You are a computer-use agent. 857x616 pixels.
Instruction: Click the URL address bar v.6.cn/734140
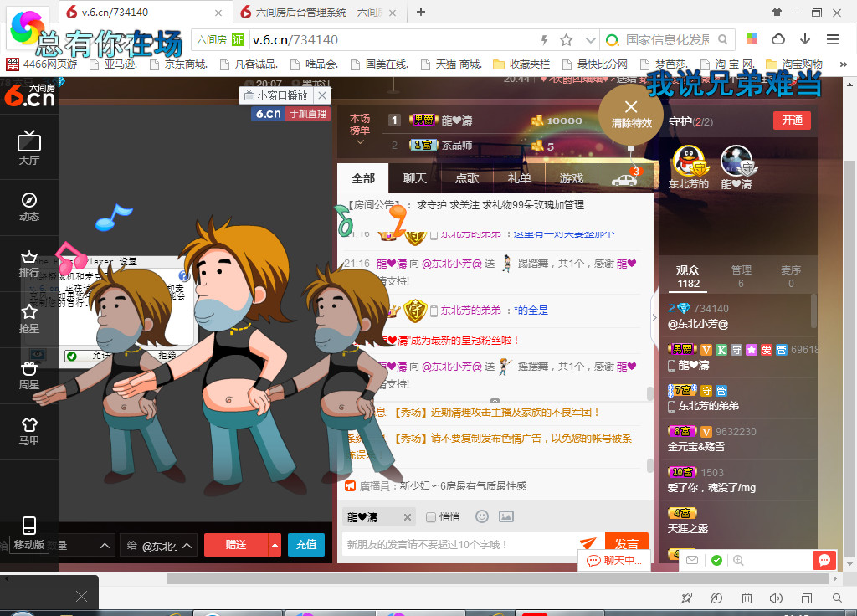(392, 40)
